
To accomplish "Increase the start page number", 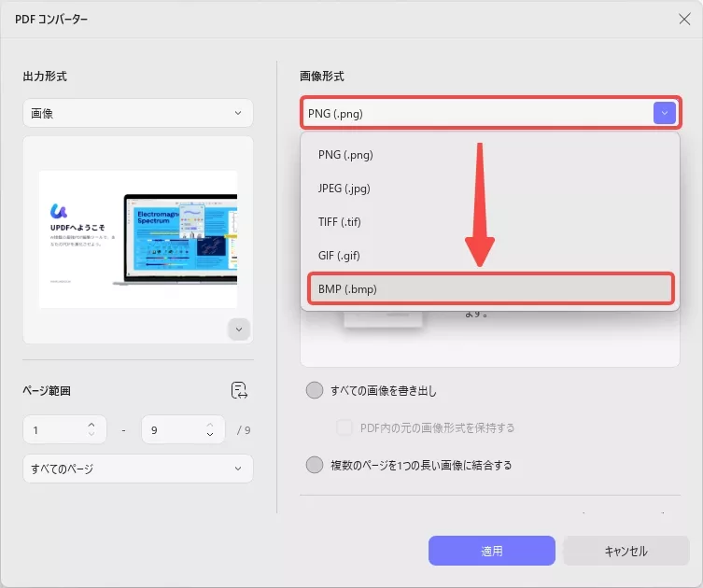I will tap(91, 425).
